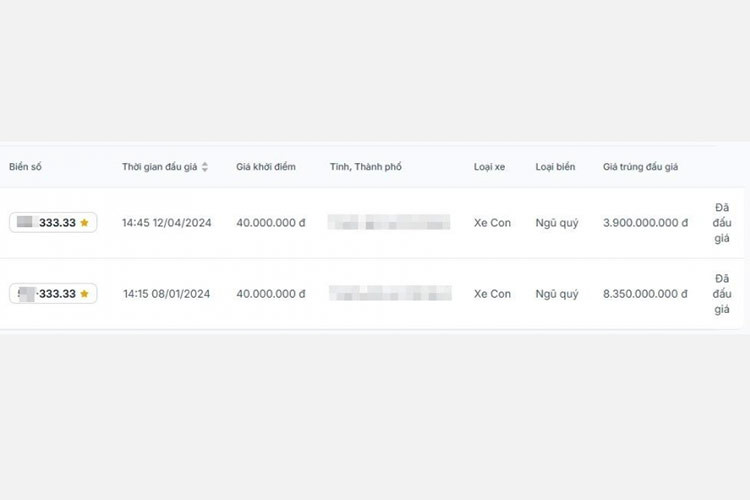Click Đã đấu giá status in the 8.350.000.000 đ row
Screen dimensions: 750x500
(722, 294)
